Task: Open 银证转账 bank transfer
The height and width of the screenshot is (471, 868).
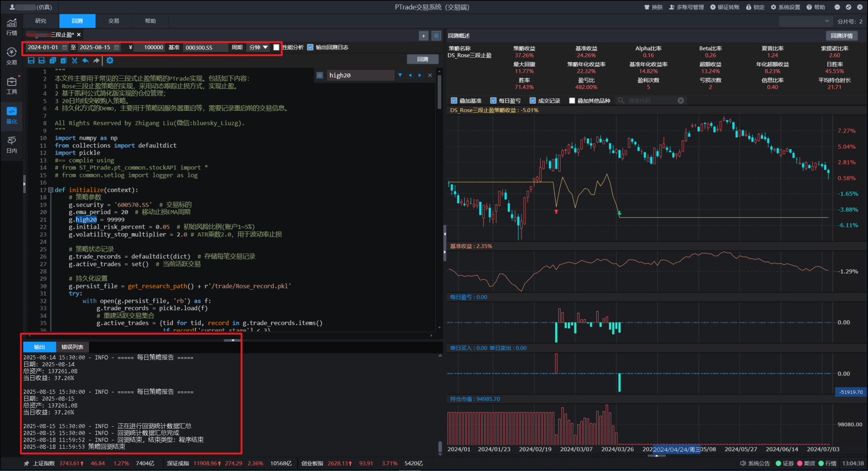Action: click(x=725, y=7)
